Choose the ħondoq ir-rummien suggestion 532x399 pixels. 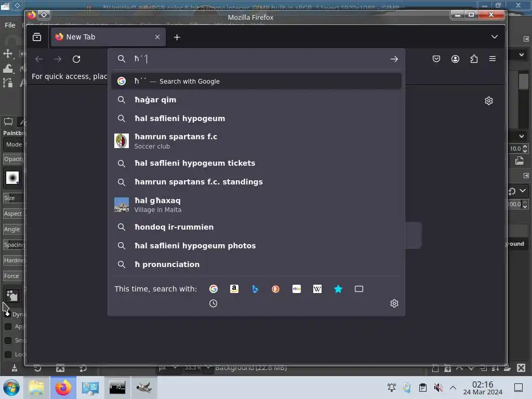[x=256, y=227]
